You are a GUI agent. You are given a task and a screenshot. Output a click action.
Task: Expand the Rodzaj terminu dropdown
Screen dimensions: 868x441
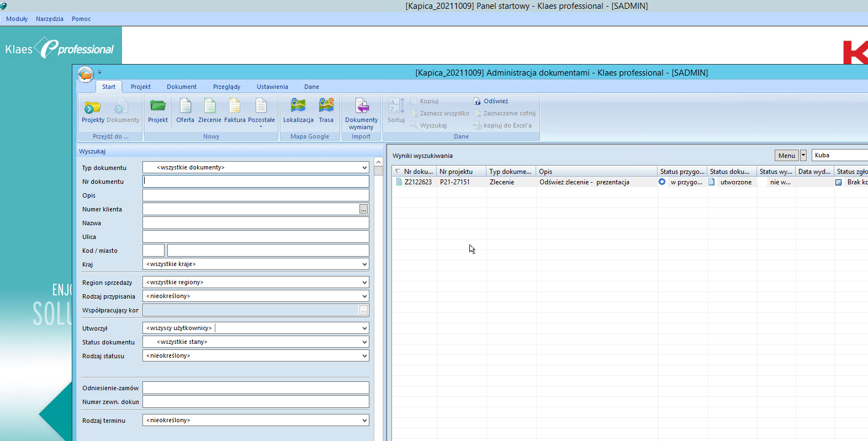click(x=364, y=421)
